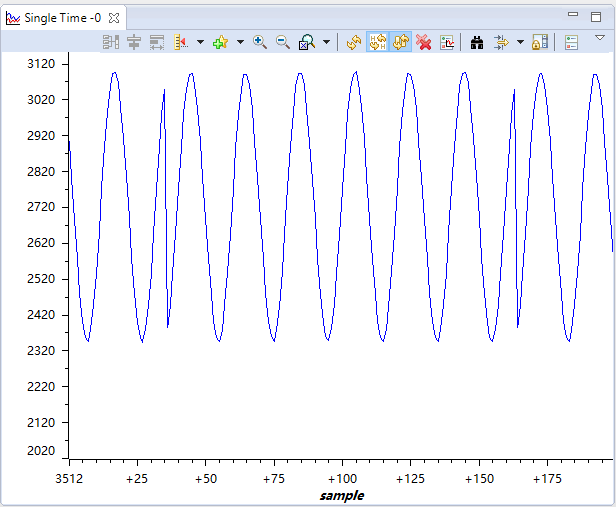Click the green plus star icon

[220, 42]
